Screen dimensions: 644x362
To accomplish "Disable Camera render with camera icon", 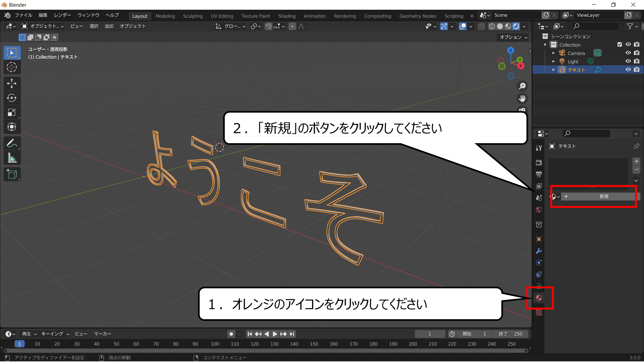I will 637,53.
